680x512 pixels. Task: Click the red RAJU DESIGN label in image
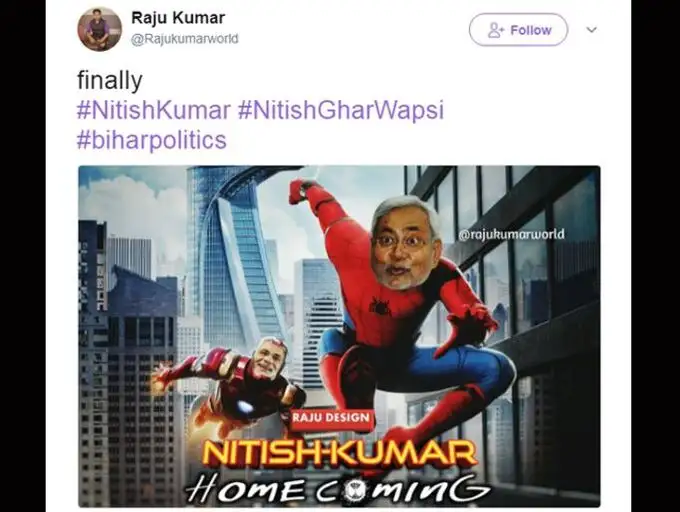point(330,418)
